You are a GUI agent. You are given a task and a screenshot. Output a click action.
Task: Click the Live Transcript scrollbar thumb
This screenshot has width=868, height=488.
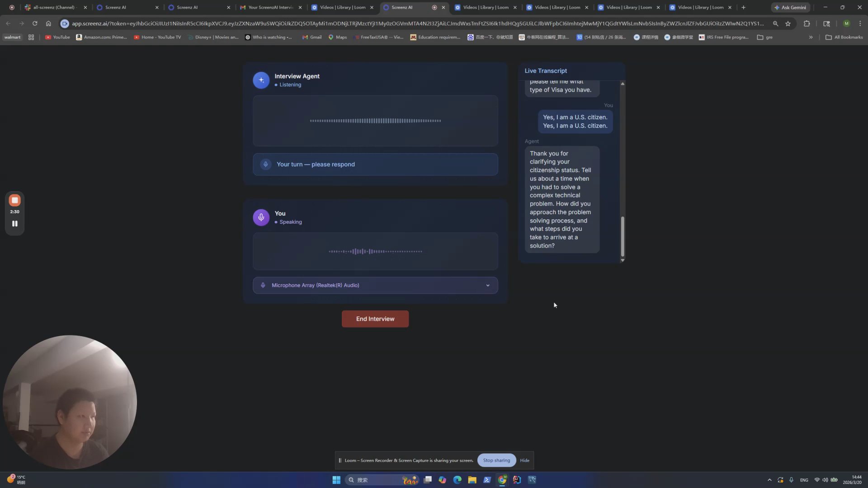623,236
